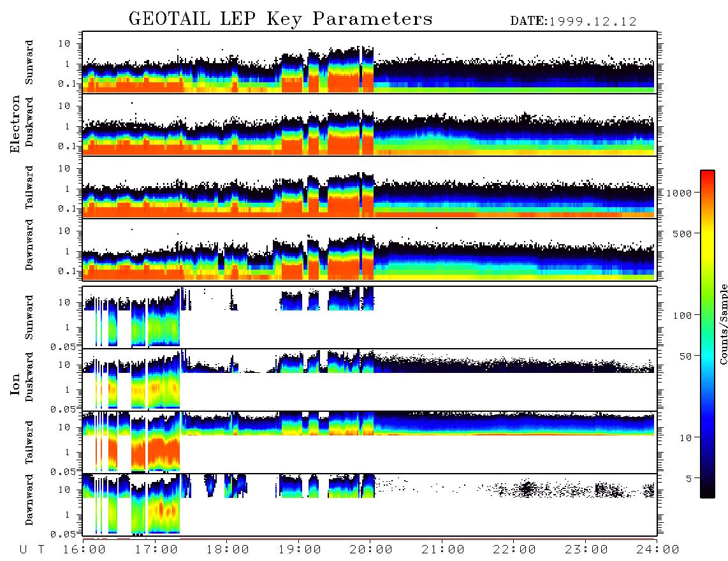Click the rainbow Counts/Sample color bar
This screenshot has width=728, height=561.
click(x=707, y=334)
